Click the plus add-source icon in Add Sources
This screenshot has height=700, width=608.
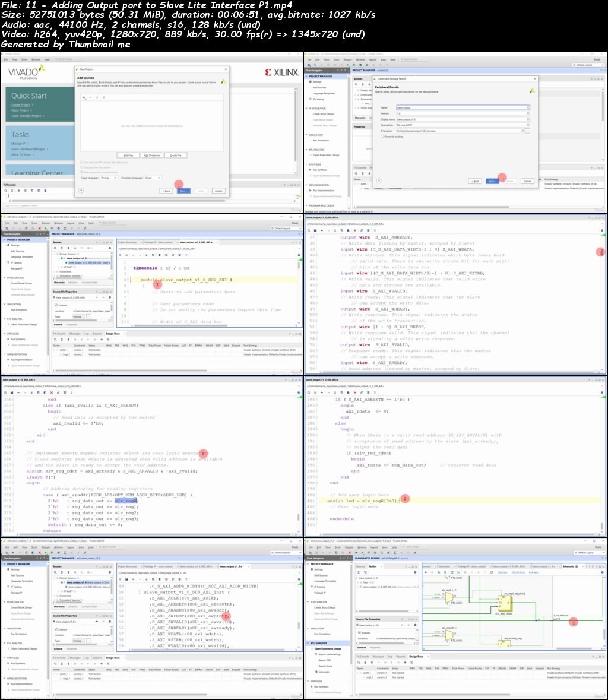click(x=84, y=97)
